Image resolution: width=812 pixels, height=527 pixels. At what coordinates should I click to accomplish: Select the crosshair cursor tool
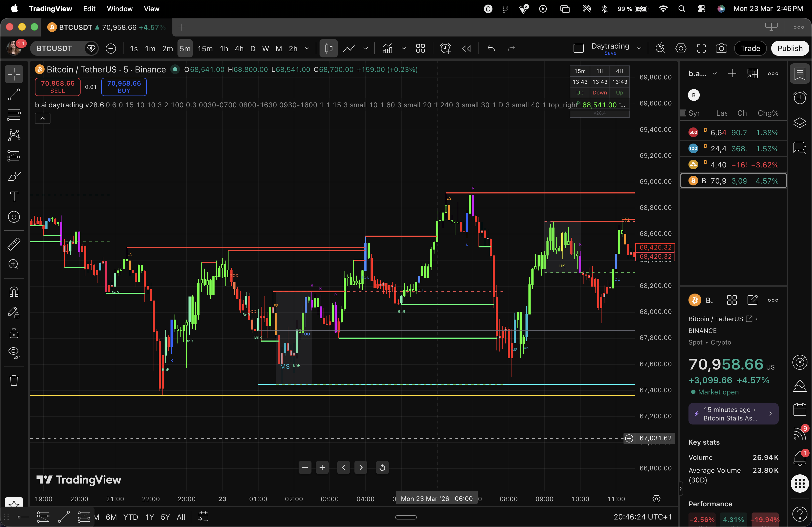click(14, 74)
